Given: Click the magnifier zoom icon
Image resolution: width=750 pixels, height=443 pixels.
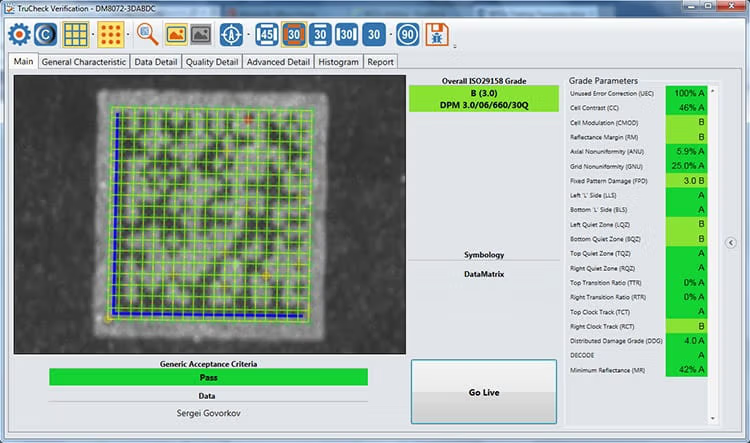Looking at the screenshot, I should pyautogui.click(x=147, y=35).
